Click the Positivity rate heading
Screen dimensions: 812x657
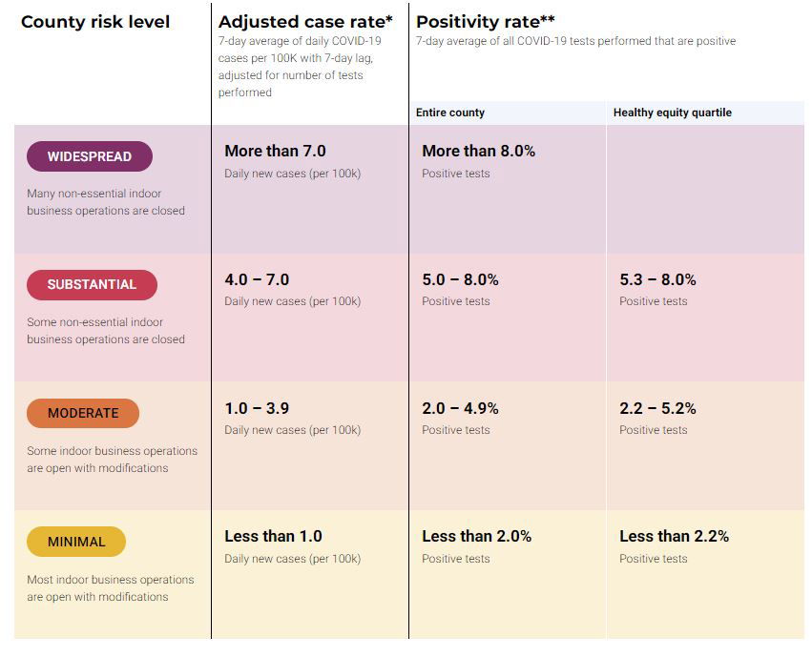click(x=486, y=21)
